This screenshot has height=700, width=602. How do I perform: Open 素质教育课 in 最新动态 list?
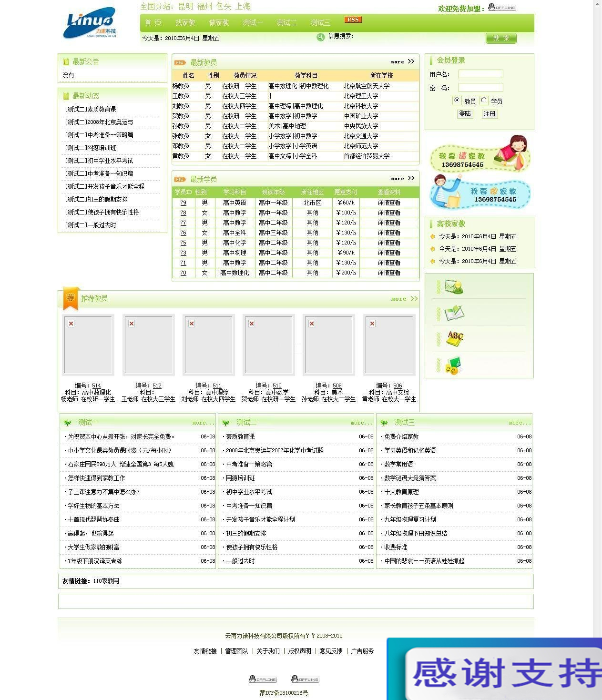[x=91, y=109]
